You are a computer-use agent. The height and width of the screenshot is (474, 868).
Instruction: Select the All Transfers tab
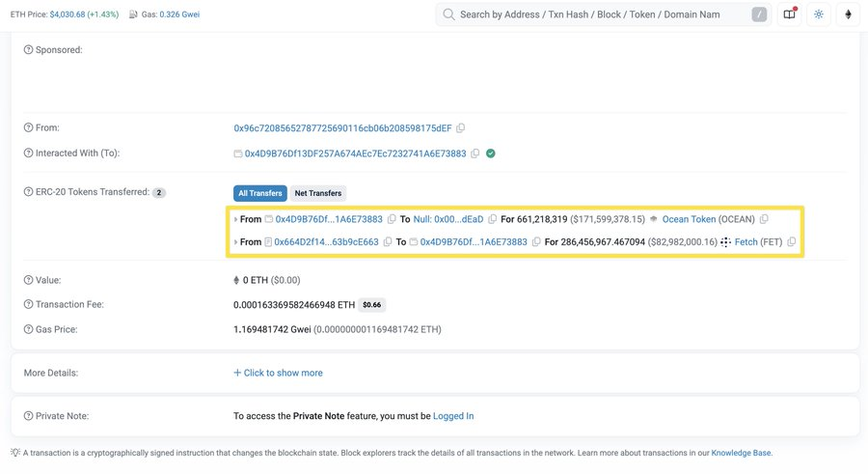[x=260, y=193]
